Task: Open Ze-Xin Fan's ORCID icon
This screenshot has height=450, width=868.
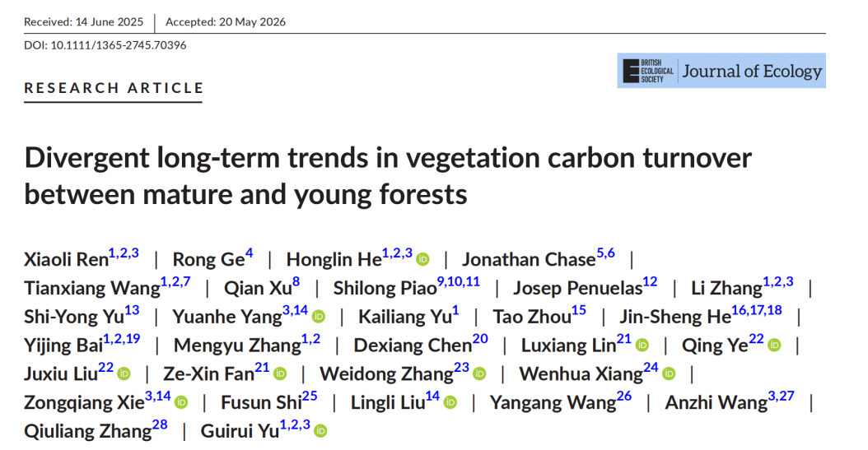Action: [280, 374]
